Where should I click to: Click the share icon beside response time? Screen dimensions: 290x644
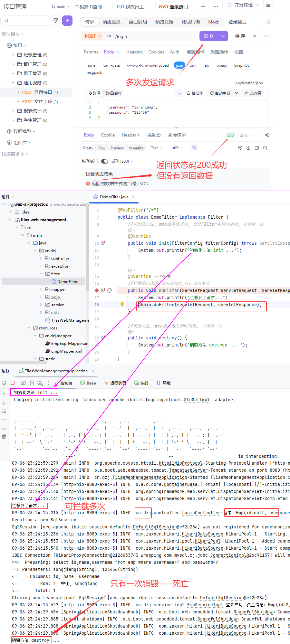click(x=267, y=135)
